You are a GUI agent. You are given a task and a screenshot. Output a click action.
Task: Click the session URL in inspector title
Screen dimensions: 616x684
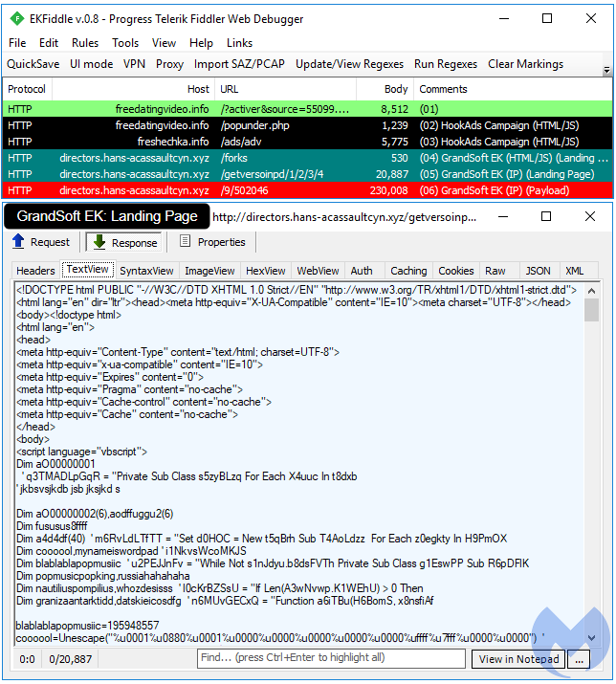coord(344,217)
